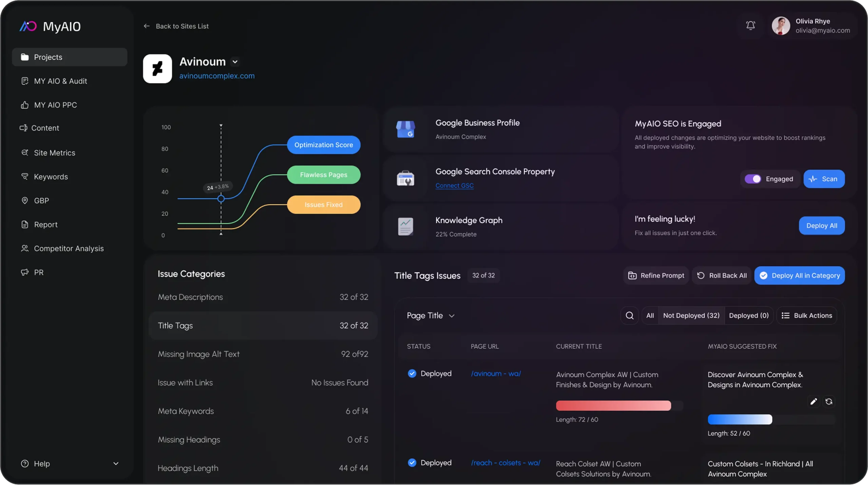Edit suggested fix with pencil icon

click(813, 402)
